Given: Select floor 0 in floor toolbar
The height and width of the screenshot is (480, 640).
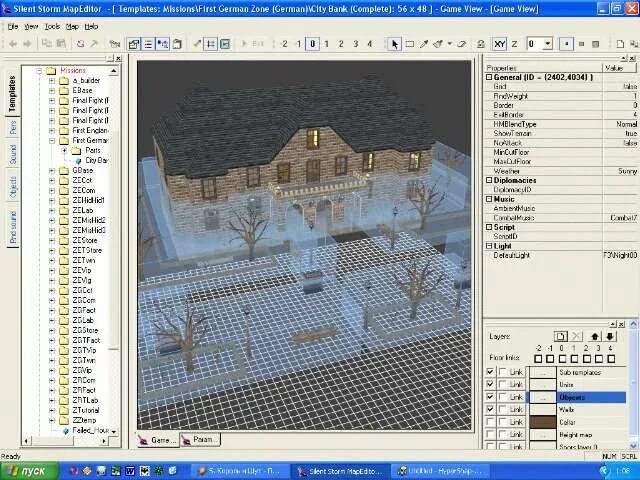Looking at the screenshot, I should [312, 44].
